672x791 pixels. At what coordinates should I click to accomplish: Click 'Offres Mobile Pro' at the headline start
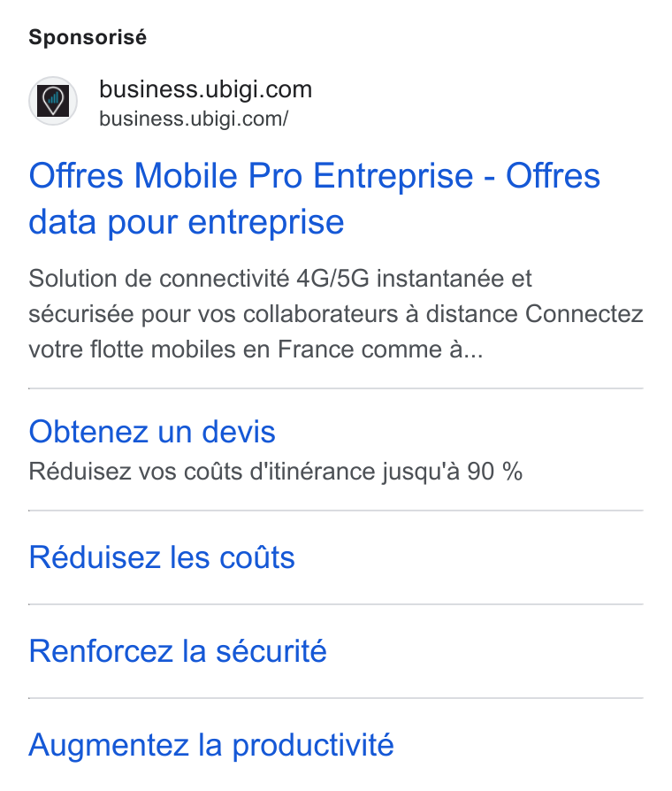[x=166, y=176]
